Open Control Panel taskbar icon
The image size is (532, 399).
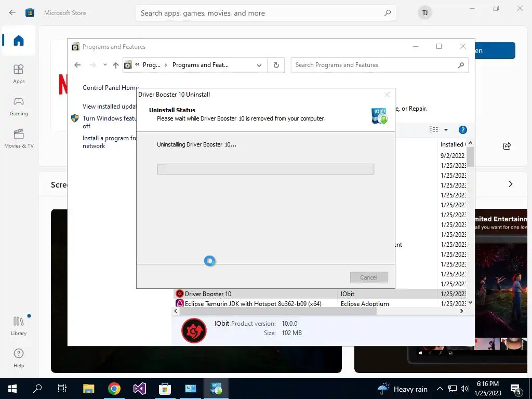click(x=190, y=389)
